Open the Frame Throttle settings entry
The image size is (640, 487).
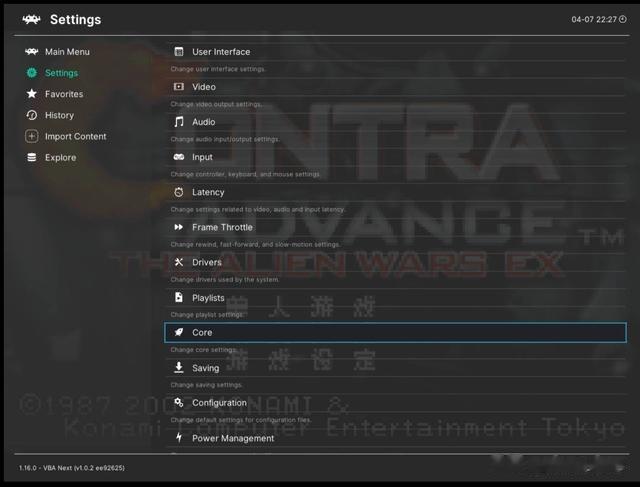click(396, 227)
